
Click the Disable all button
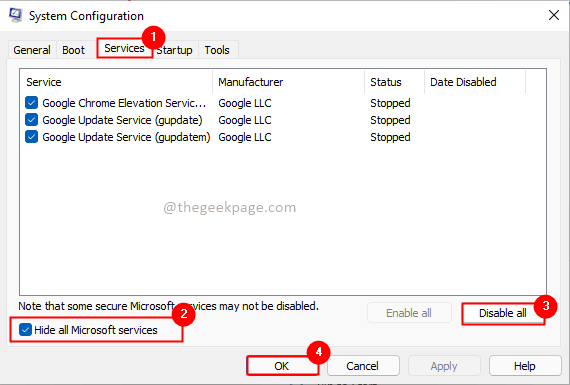[x=503, y=313]
